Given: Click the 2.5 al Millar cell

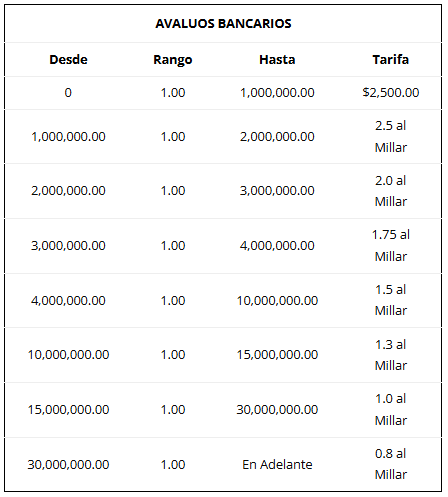Looking at the screenshot, I should click(x=391, y=136).
